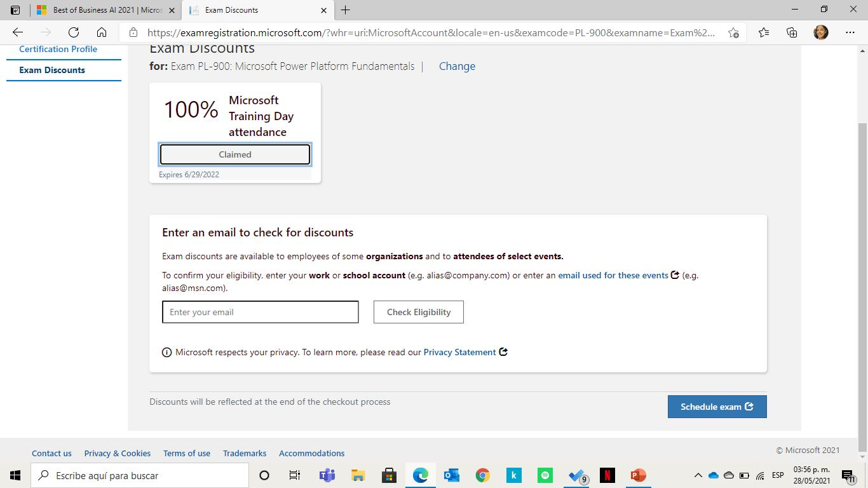
Task: Click the '100%' discount text
Action: 191,109
